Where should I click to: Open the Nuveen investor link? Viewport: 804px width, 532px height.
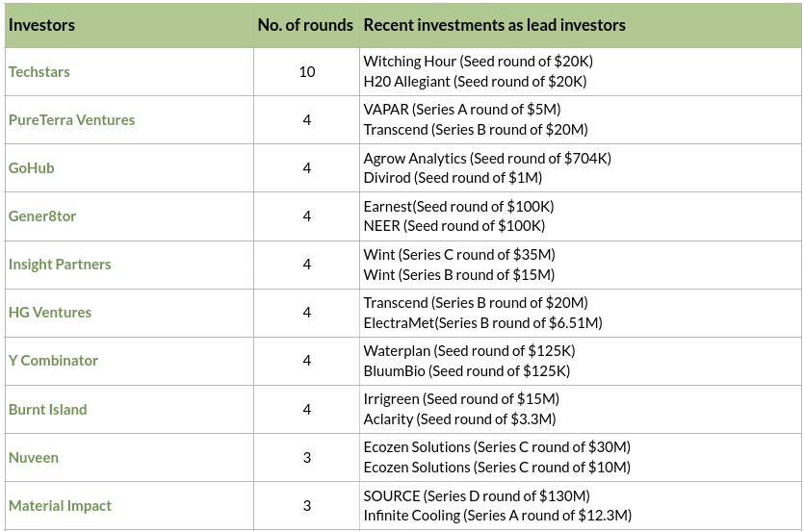click(x=34, y=458)
